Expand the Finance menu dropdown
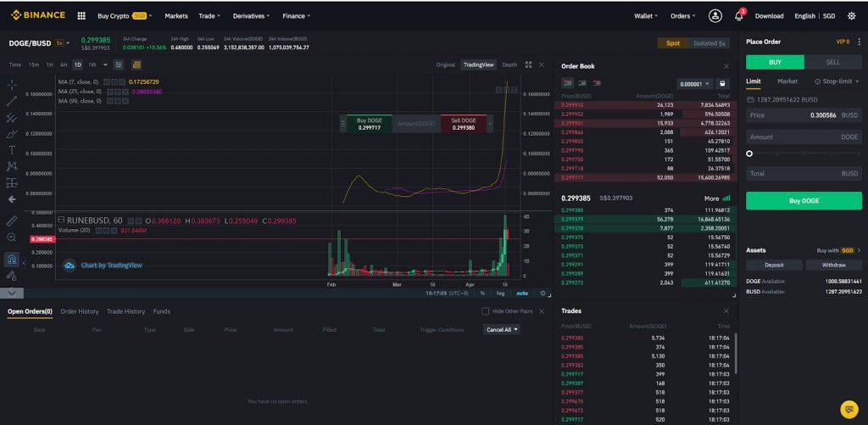This screenshot has height=425, width=868. (x=296, y=16)
